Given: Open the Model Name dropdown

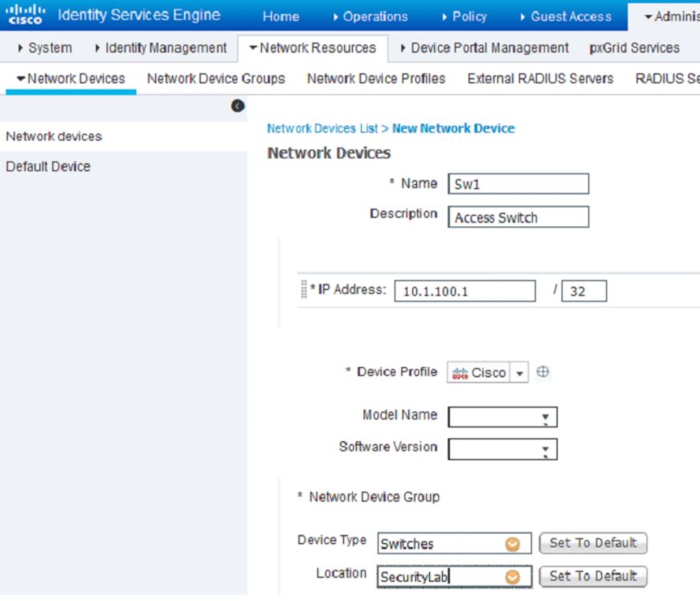Looking at the screenshot, I should pyautogui.click(x=502, y=417).
